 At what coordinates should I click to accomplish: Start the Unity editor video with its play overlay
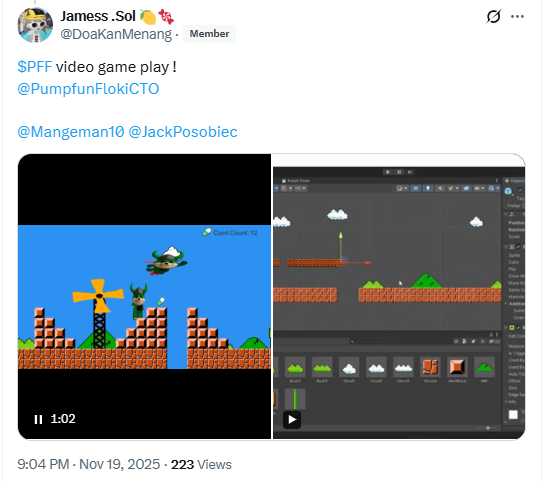click(x=292, y=420)
